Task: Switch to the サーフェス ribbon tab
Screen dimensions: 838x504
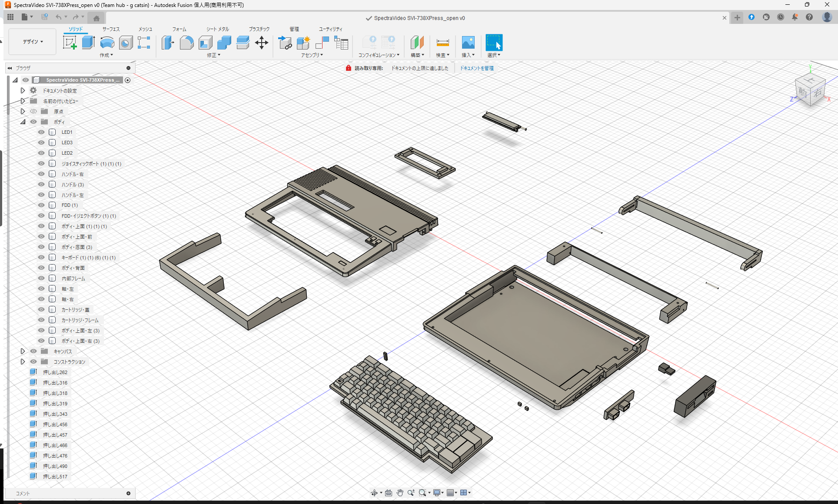Action: [x=110, y=29]
